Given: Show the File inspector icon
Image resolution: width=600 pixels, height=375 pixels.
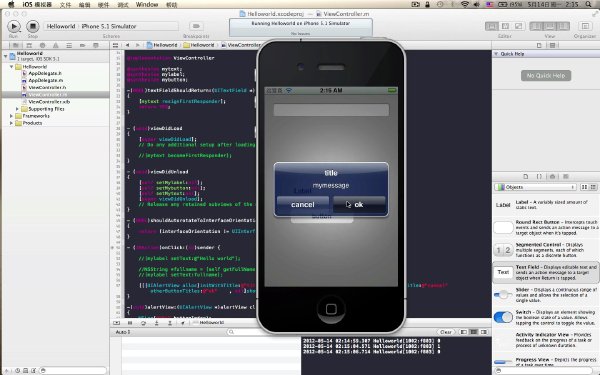Looking at the screenshot, I should (539, 45).
